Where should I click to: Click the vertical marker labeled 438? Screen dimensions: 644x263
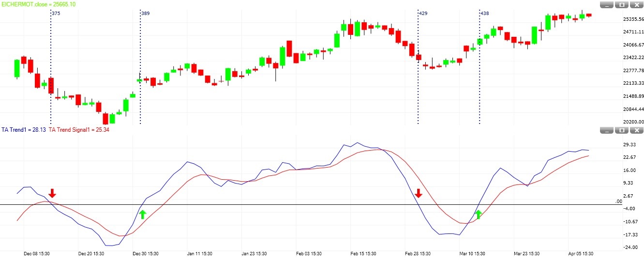479,68
